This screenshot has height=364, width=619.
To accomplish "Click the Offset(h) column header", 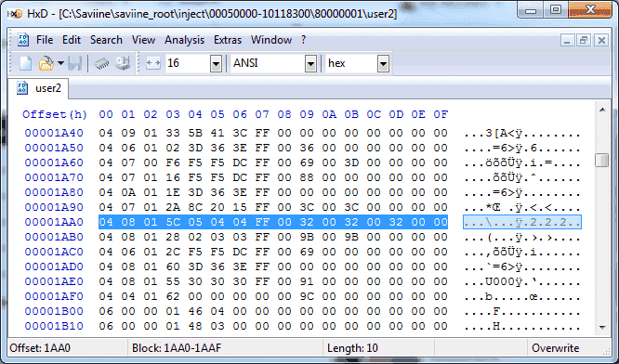I will pyautogui.click(x=55, y=114).
